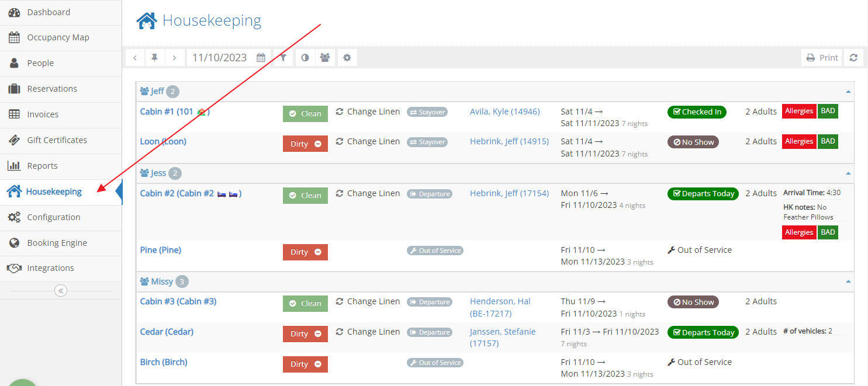Image resolution: width=868 pixels, height=386 pixels.
Task: Click the date field showing 11/10/2023
Action: click(219, 58)
